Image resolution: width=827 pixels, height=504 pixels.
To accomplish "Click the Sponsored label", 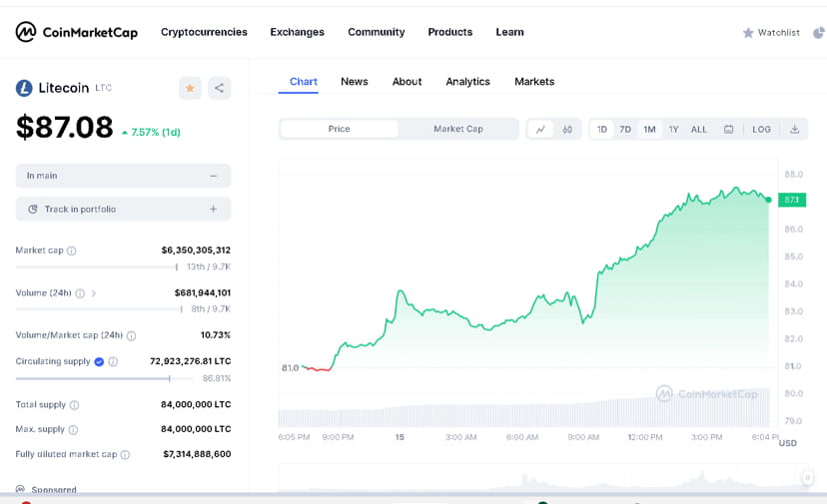I will (x=54, y=490).
